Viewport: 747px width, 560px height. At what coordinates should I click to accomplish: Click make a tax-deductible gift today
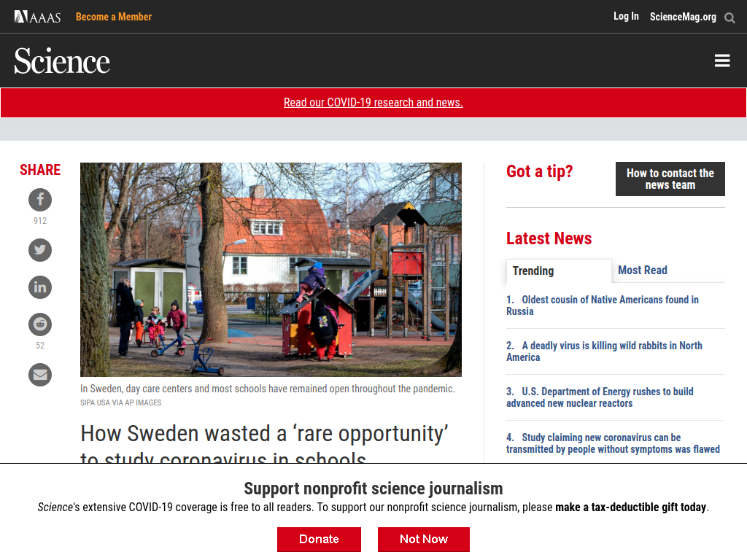631,507
